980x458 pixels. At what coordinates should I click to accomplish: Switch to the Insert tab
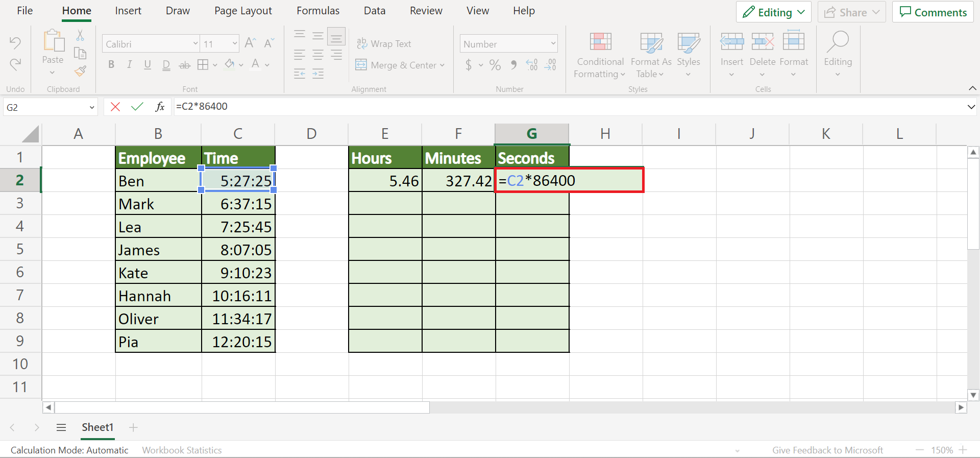click(x=128, y=11)
